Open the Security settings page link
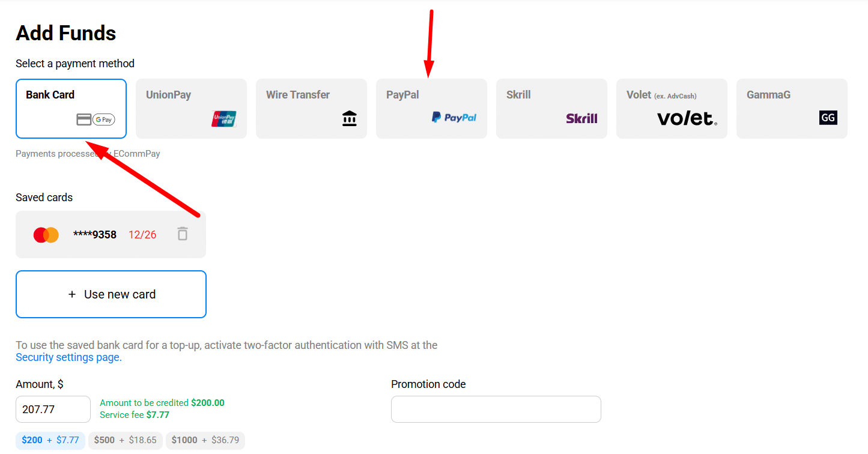Screen dimensions: 868x454 point(68,357)
